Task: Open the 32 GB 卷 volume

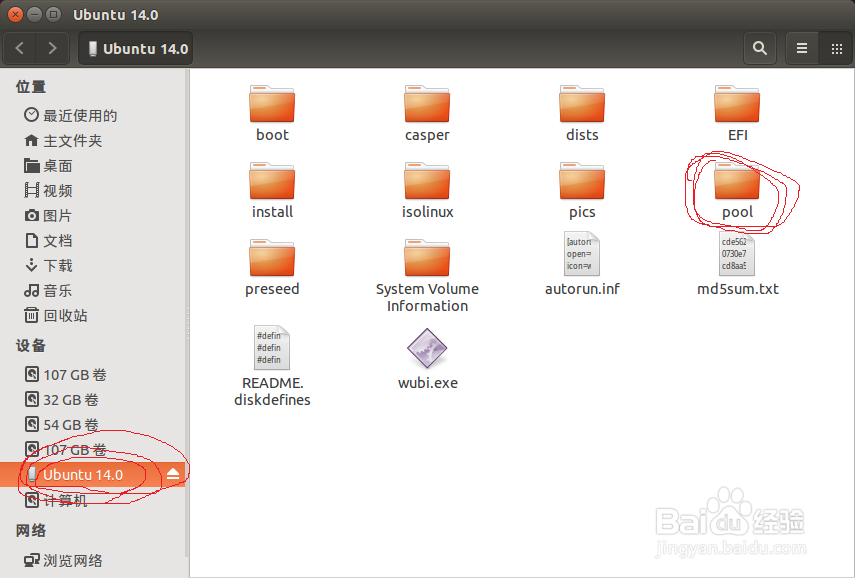Action: (62, 400)
